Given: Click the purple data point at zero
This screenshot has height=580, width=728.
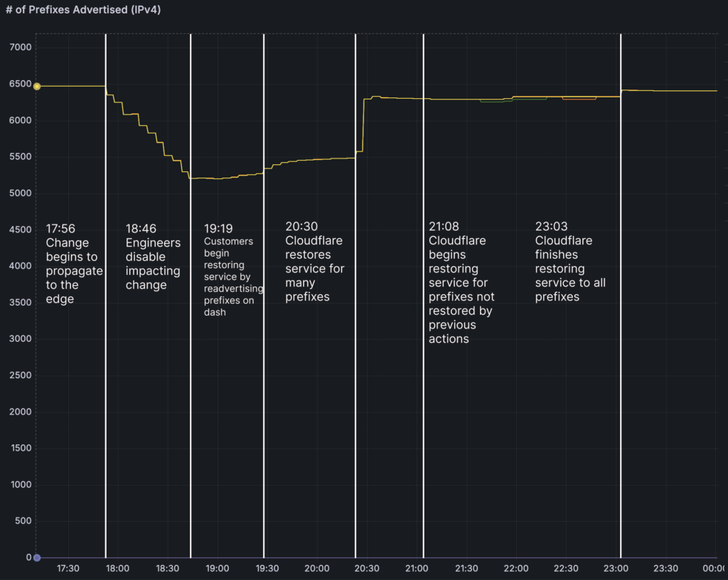Looking at the screenshot, I should (x=37, y=558).
